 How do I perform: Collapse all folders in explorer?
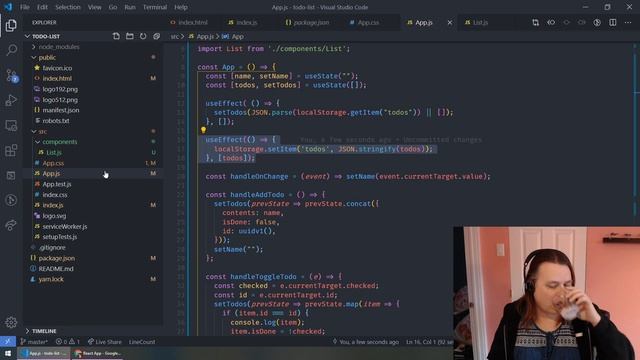tap(156, 36)
